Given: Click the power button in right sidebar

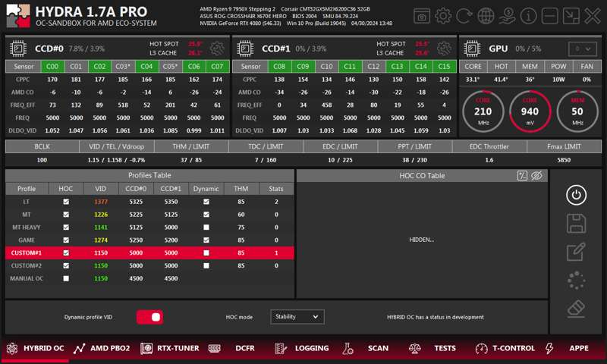Looking at the screenshot, I should pyautogui.click(x=576, y=195).
